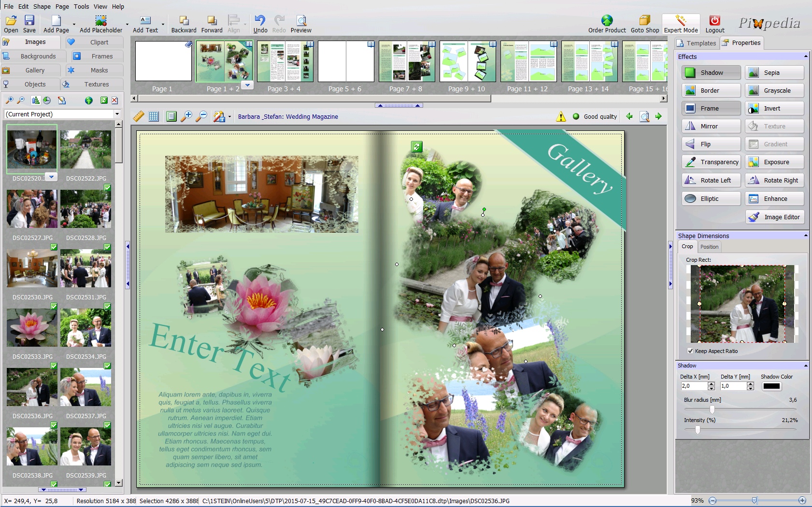
Task: Open the Add Placeholder dropdown arrow
Action: tap(127, 24)
